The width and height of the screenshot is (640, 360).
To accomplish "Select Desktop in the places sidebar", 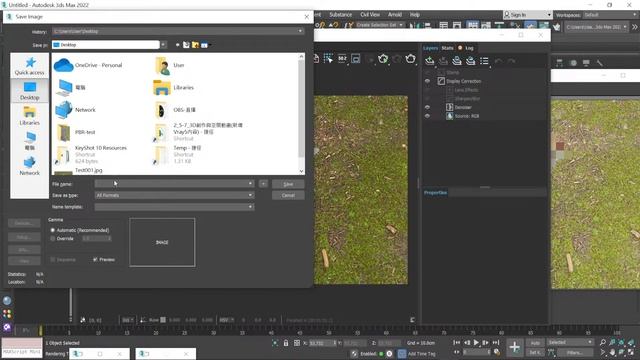I will tap(29, 91).
